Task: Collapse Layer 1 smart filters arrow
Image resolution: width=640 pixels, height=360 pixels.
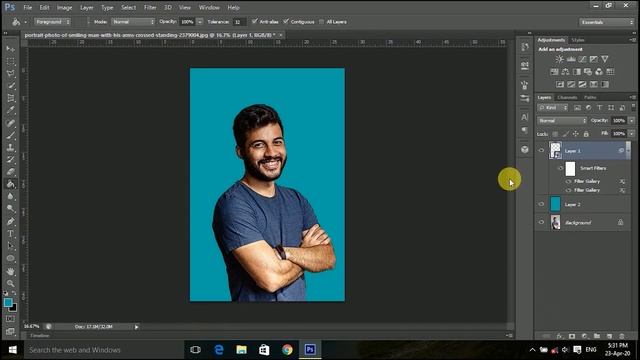Action: point(628,151)
